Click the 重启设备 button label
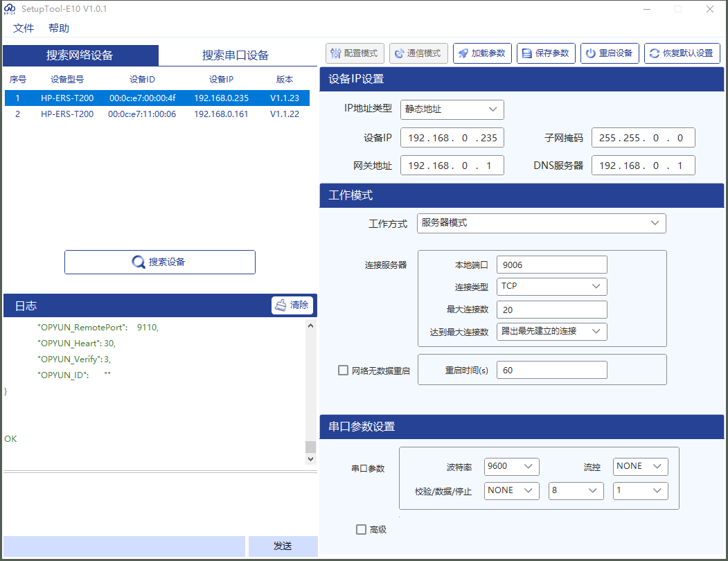 tap(616, 53)
